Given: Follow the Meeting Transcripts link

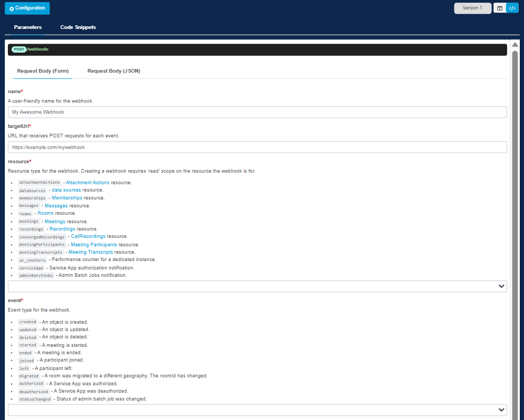Looking at the screenshot, I should (x=90, y=252).
